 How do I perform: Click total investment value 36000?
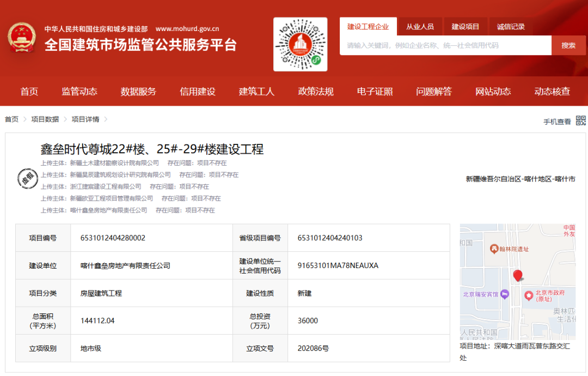point(308,321)
